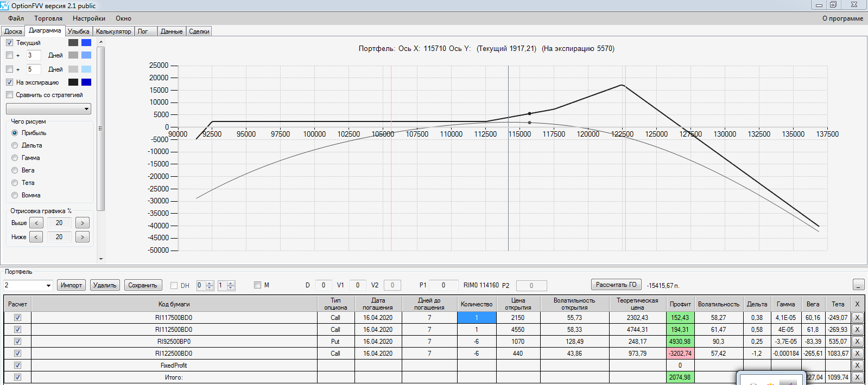
Task: Click the Импорт button
Action: pos(71,285)
